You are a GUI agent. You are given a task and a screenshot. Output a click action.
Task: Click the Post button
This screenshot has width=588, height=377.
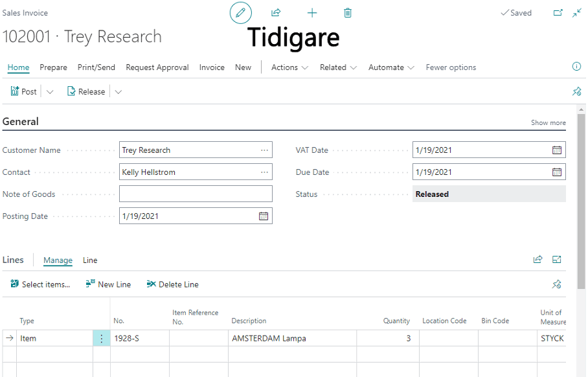click(23, 91)
